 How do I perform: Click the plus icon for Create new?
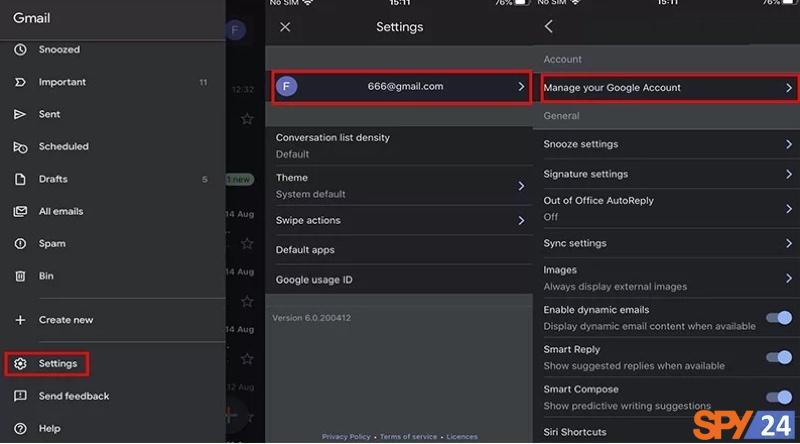pos(20,320)
